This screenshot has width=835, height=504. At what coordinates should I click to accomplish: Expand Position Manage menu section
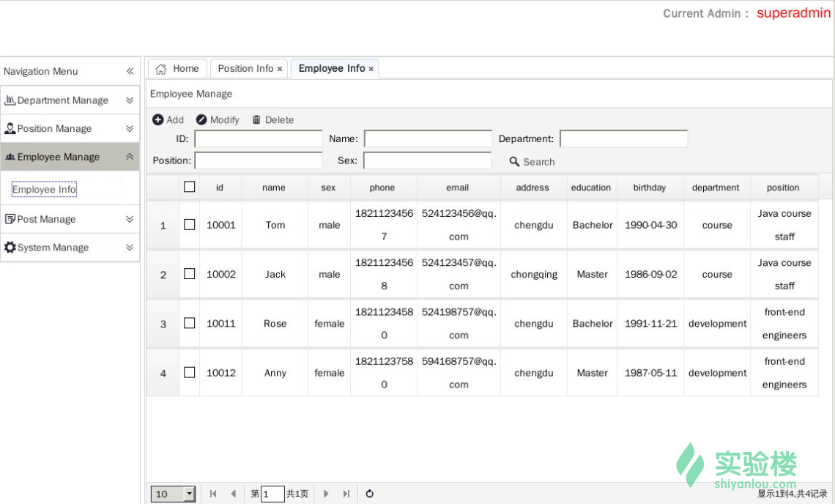(x=130, y=128)
